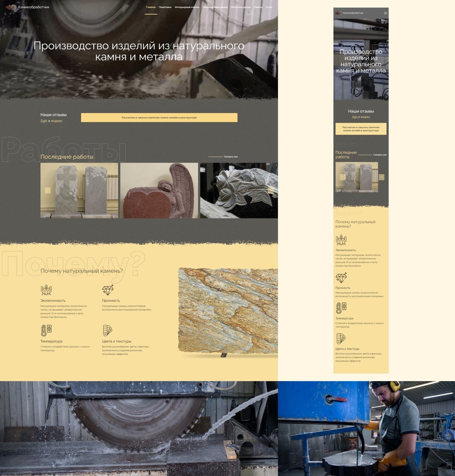Open the Металлоизделия navigation item

[x=241, y=7]
